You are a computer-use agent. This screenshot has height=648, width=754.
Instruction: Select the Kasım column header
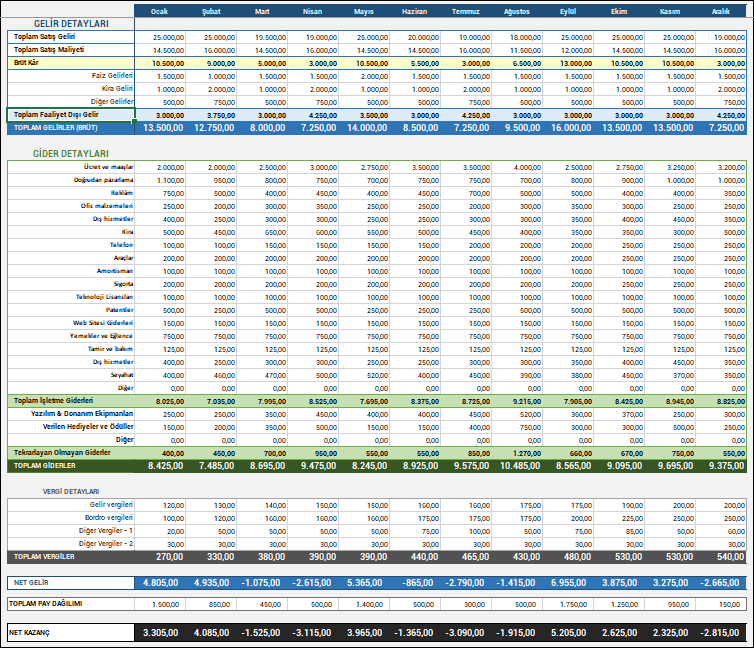tap(670, 11)
